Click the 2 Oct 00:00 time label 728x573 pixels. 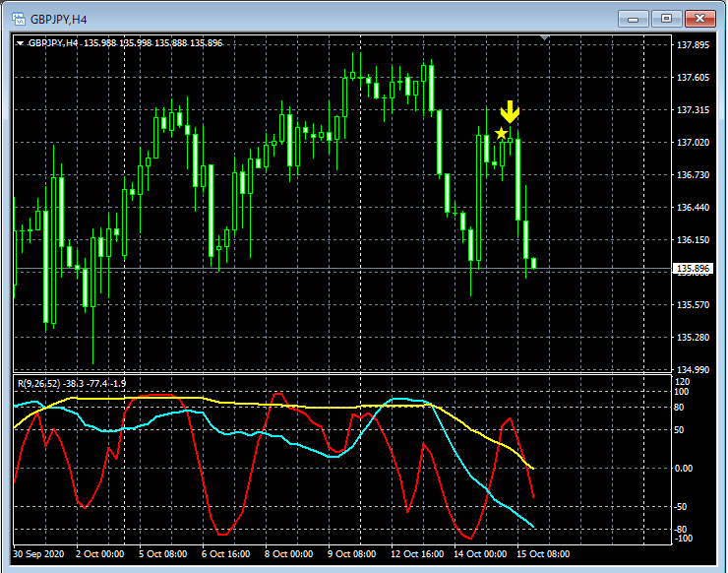(x=99, y=554)
